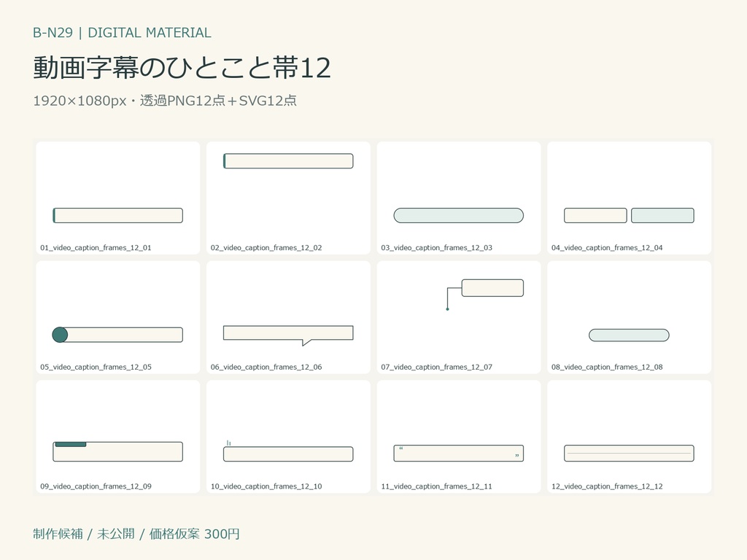
Task: Click filename 02_video_caption_frames_12_02
Action: (x=266, y=248)
